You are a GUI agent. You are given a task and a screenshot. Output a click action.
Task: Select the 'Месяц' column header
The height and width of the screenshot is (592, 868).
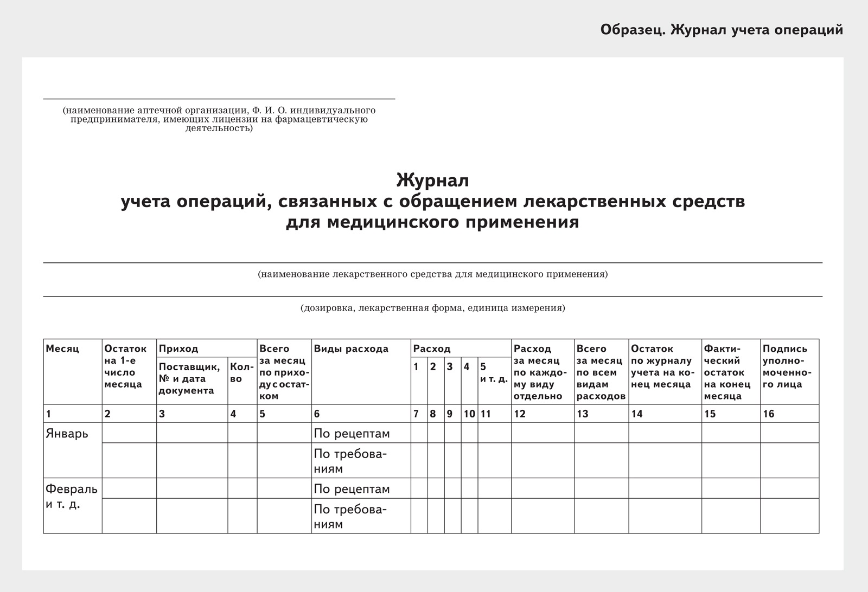(x=62, y=349)
